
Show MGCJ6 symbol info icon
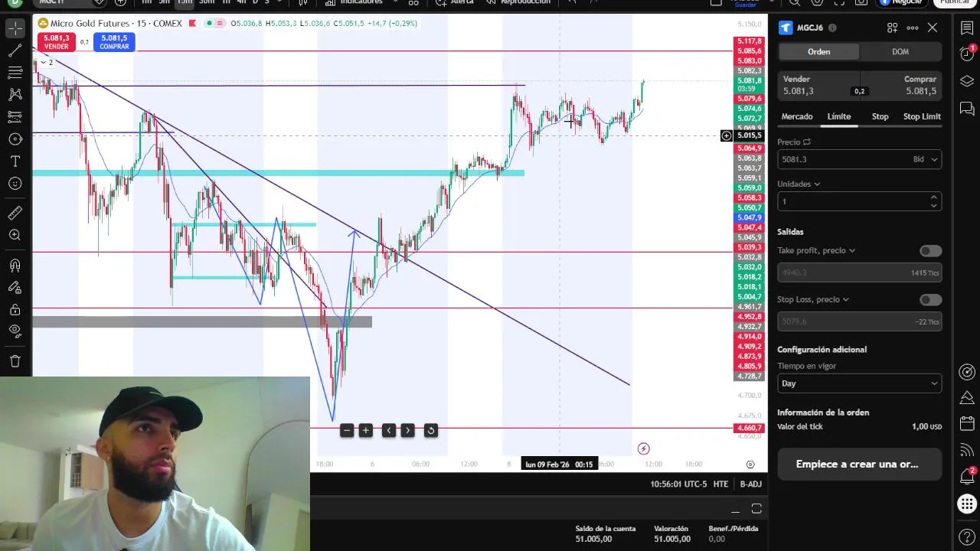(x=832, y=28)
